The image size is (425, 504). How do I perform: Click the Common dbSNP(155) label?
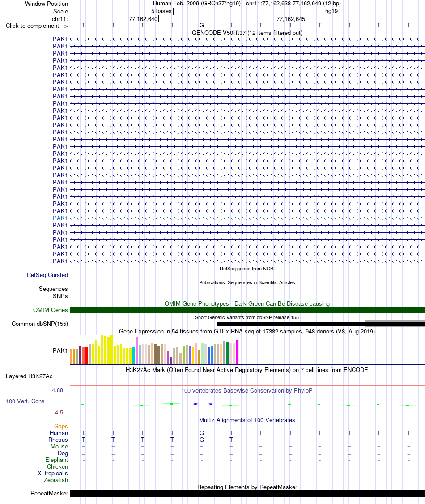tap(40, 324)
